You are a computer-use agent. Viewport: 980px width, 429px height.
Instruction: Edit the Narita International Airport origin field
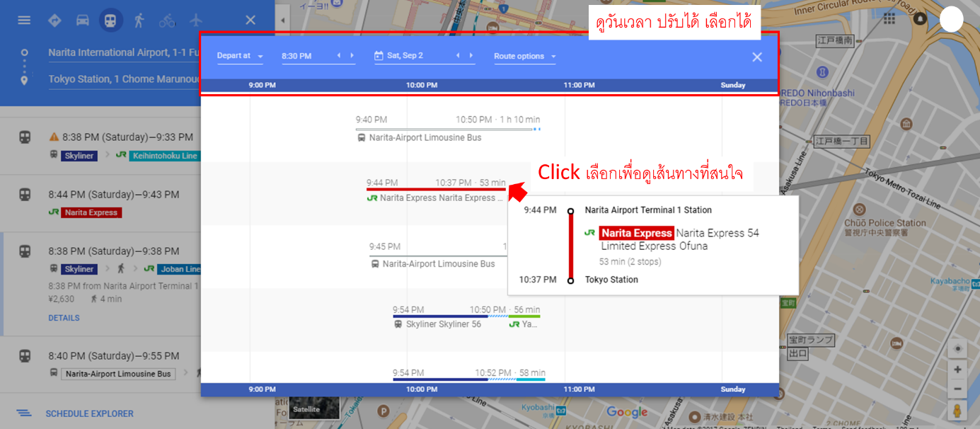tap(123, 53)
